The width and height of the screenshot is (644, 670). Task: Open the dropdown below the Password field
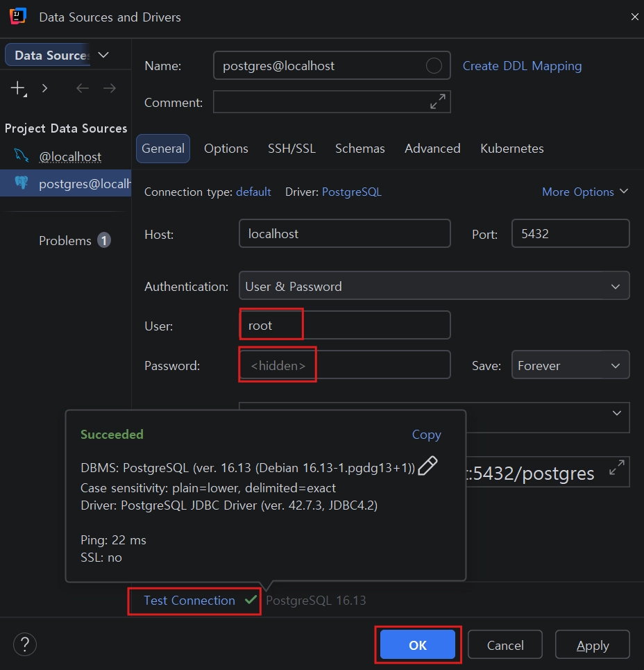pyautogui.click(x=616, y=413)
